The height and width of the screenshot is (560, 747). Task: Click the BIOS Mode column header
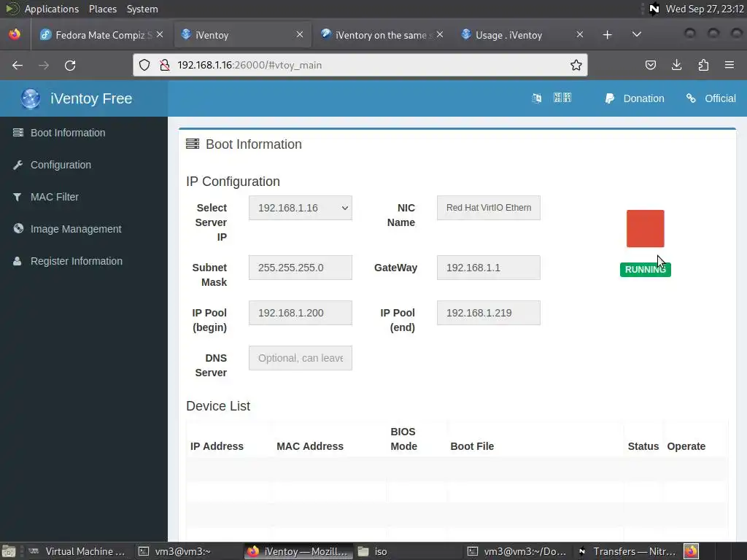pyautogui.click(x=403, y=439)
